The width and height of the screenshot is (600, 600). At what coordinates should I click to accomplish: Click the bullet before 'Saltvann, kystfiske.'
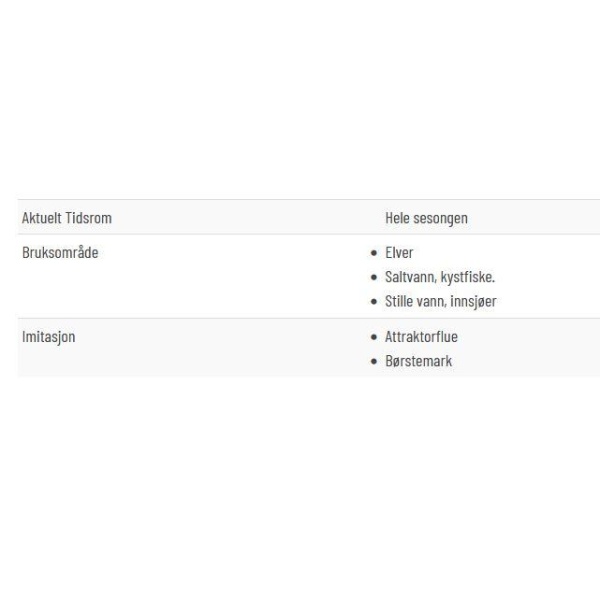pos(374,277)
